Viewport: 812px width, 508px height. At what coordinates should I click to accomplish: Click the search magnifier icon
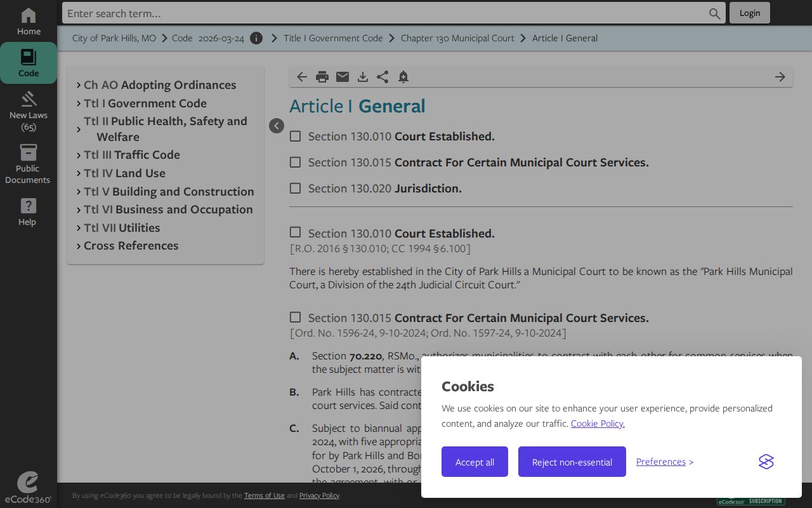(715, 13)
